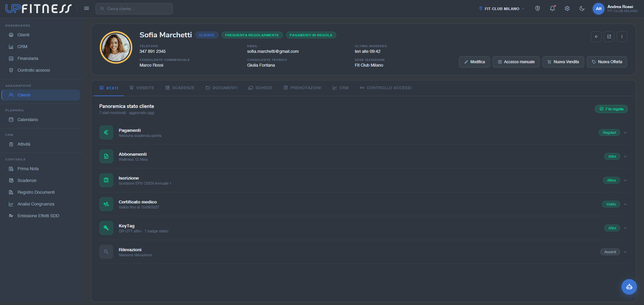
Task: Open Clienti under Anagrafiche
Action: point(41,95)
